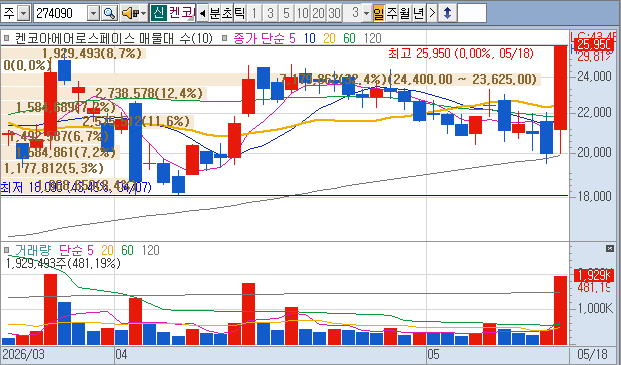Click the latest tall red candlestick

tap(560, 87)
